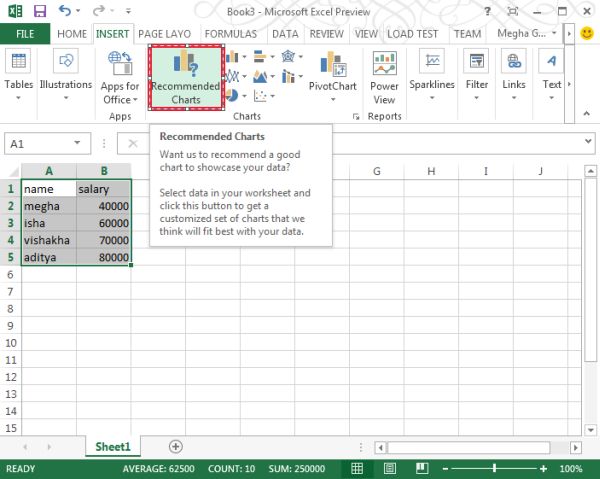600x479 pixels.
Task: Click the Recommended Charts button
Action: click(186, 77)
